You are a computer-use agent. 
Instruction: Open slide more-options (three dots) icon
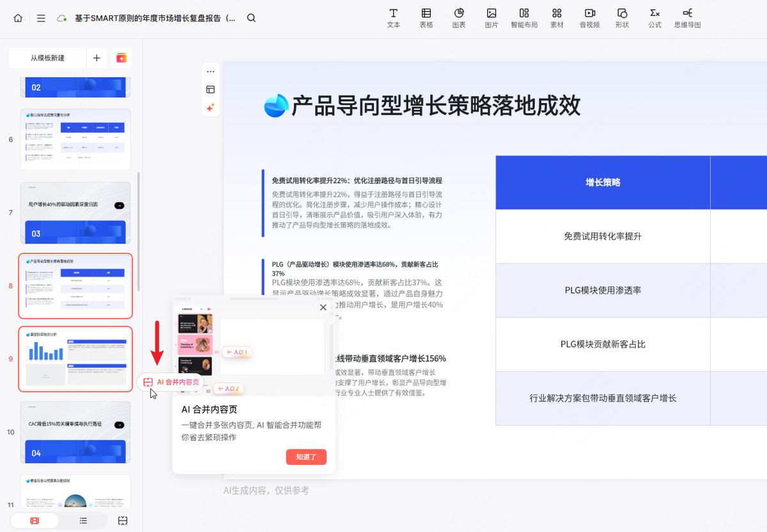(210, 72)
